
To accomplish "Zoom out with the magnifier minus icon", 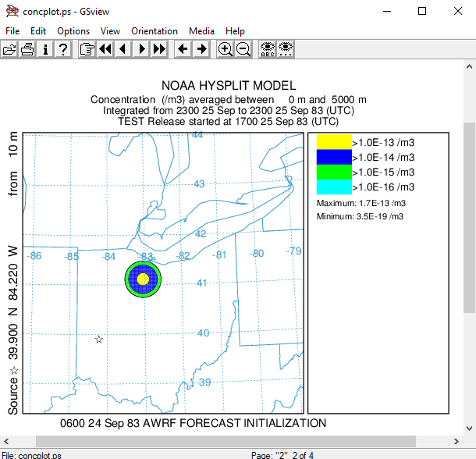I will point(243,49).
